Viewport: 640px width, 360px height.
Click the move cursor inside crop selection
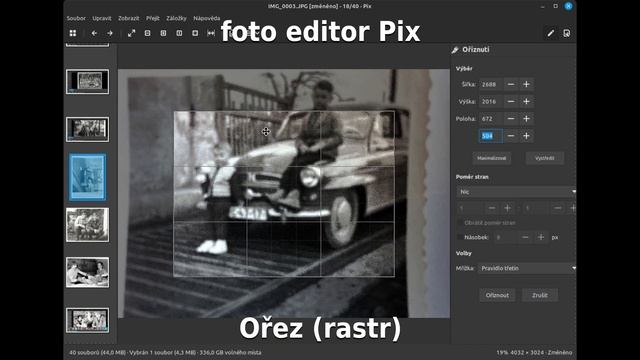tap(266, 131)
